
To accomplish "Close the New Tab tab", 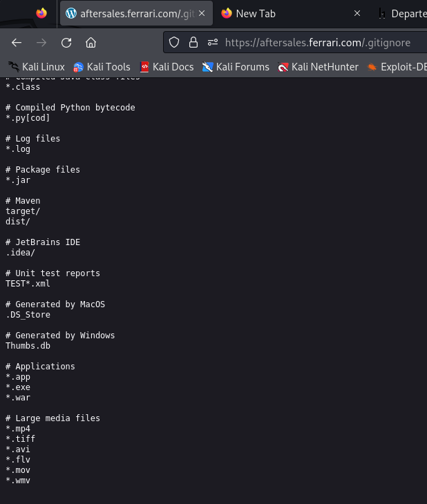I will point(357,13).
